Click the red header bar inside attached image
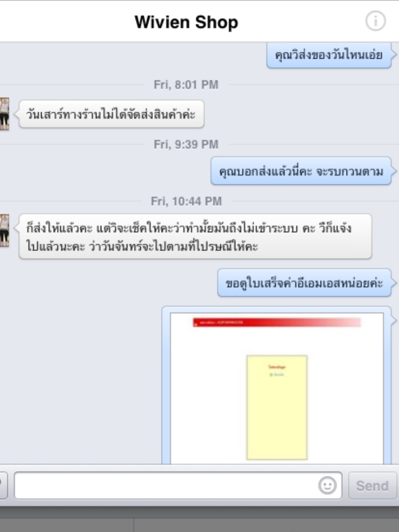 pyautogui.click(x=277, y=322)
